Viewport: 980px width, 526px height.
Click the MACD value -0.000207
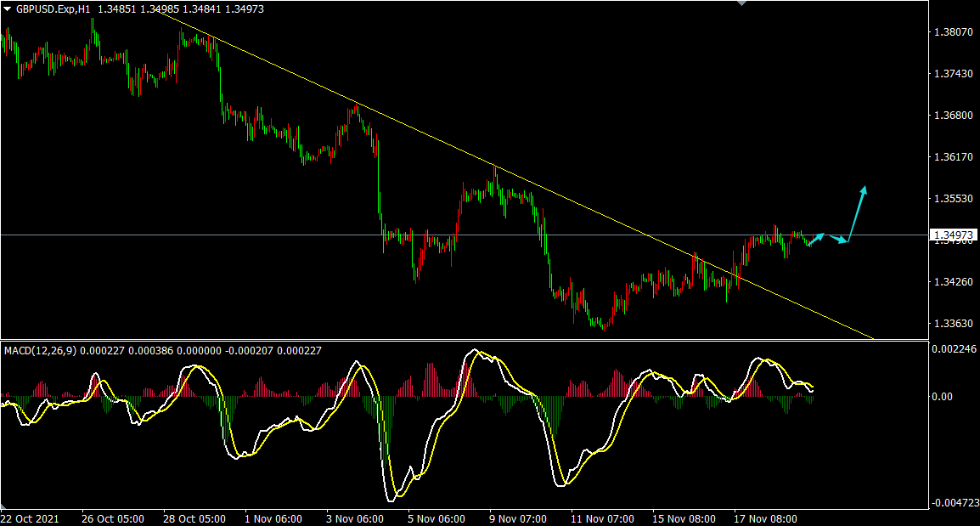(248, 351)
